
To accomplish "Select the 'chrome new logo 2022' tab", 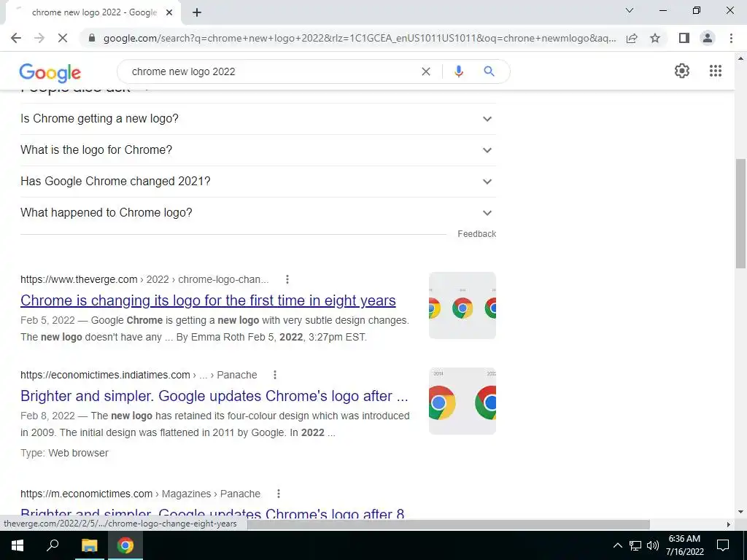I will tap(94, 13).
